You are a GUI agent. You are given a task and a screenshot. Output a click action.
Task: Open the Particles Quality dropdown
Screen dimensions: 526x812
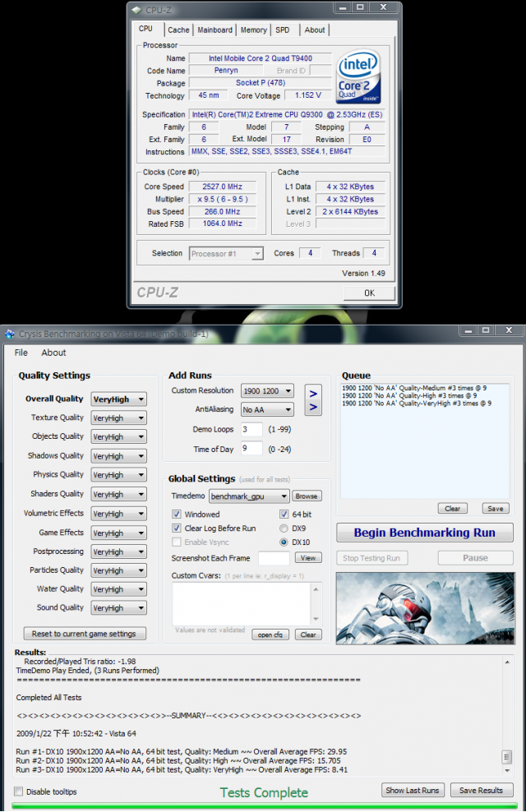point(118,570)
